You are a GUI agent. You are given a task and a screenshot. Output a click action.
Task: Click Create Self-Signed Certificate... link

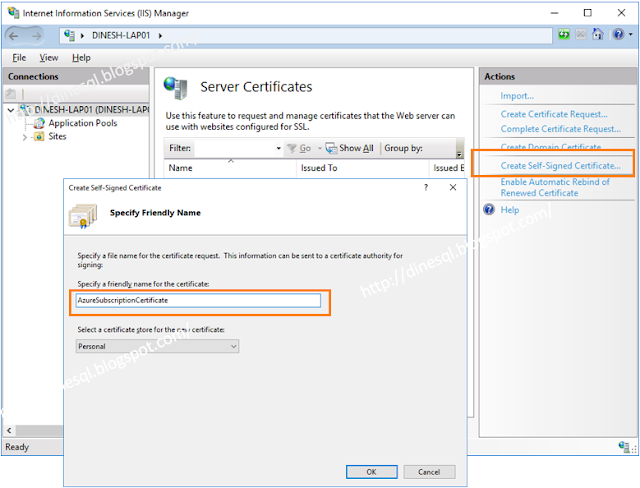pyautogui.click(x=561, y=165)
